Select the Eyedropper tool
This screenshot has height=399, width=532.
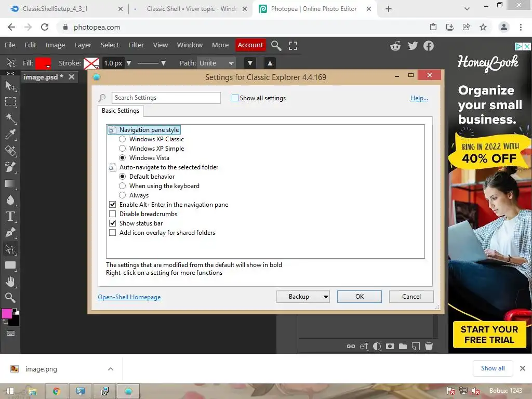[x=10, y=135]
